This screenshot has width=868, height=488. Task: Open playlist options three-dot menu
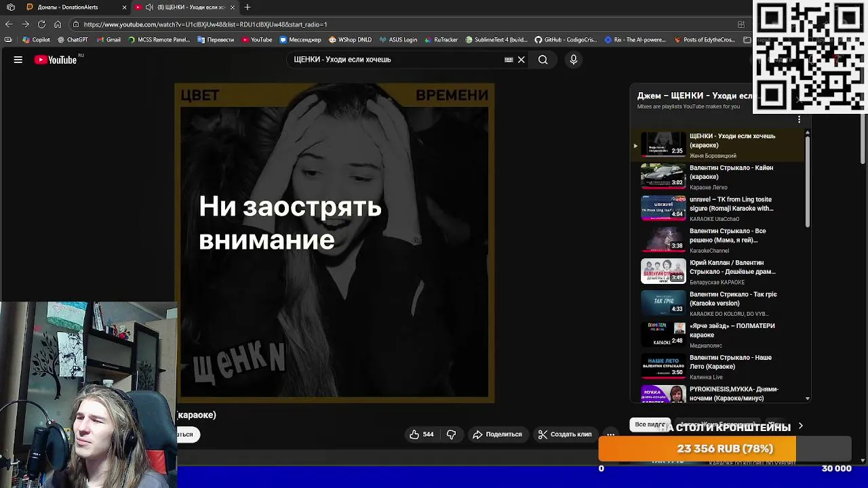tap(799, 119)
